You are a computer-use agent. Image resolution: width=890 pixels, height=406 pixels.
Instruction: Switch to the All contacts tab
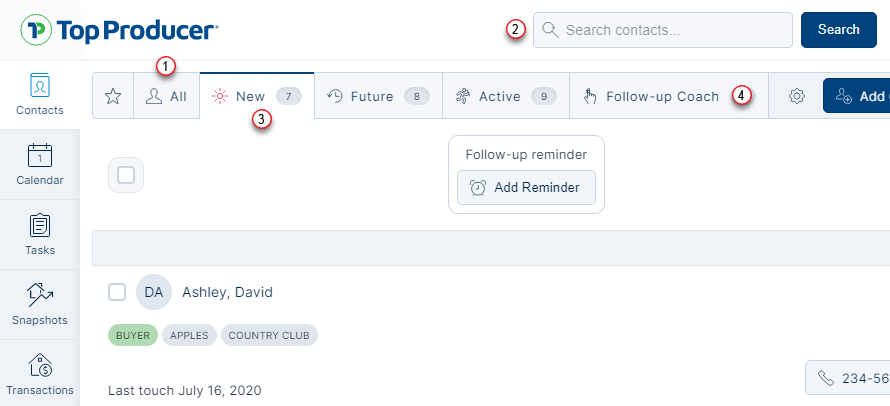[167, 96]
